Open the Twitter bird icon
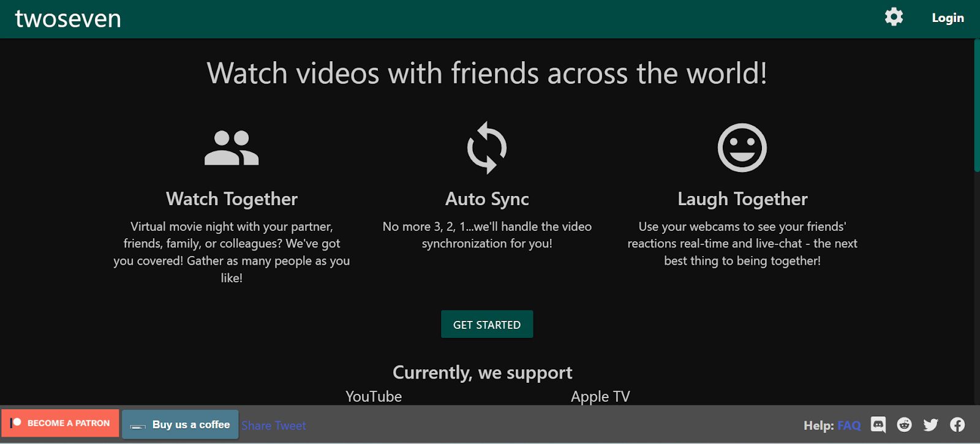The width and height of the screenshot is (980, 444). coord(931,424)
